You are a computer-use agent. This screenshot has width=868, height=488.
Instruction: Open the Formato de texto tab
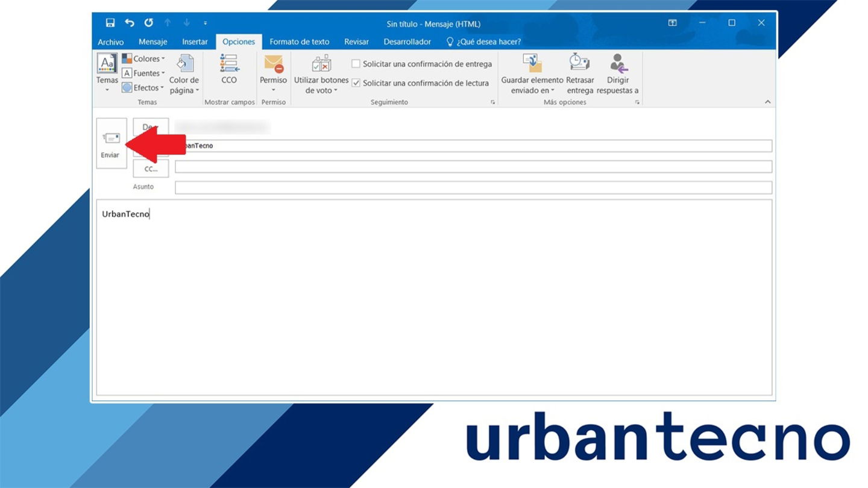coord(300,42)
